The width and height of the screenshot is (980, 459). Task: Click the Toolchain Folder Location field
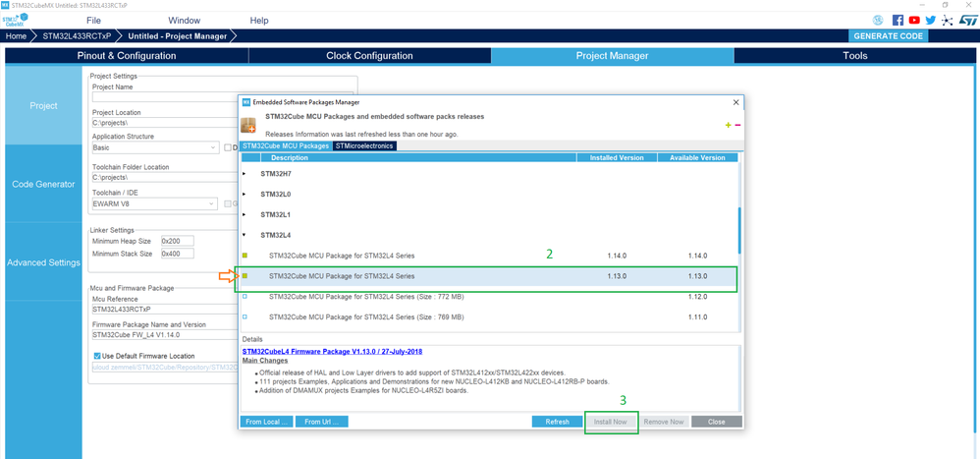pyautogui.click(x=164, y=178)
